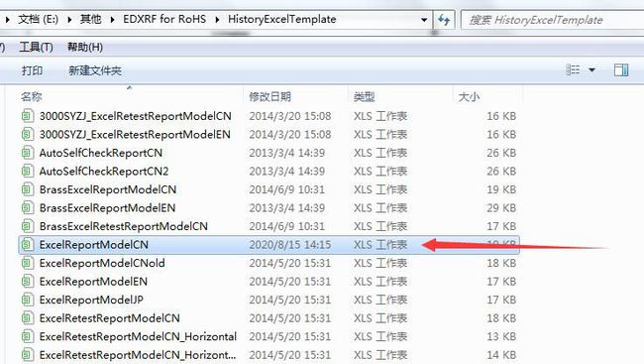Click icon of ExcelRetestReportModelCN_Horizontal file
Image resolution: width=644 pixels, height=364 pixels.
click(27, 336)
